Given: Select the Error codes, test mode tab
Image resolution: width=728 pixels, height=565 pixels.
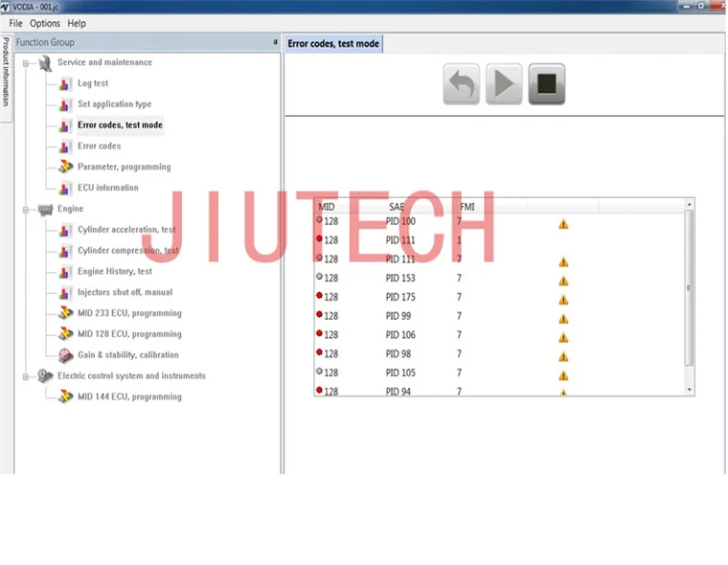Looking at the screenshot, I should point(333,43).
